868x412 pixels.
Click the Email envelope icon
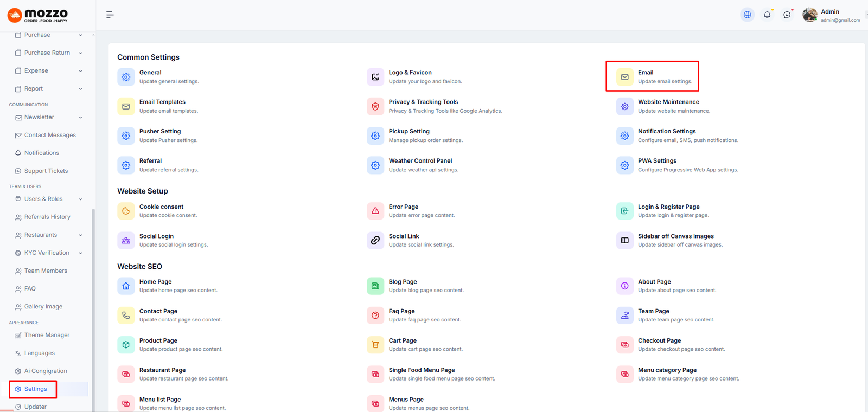point(625,77)
